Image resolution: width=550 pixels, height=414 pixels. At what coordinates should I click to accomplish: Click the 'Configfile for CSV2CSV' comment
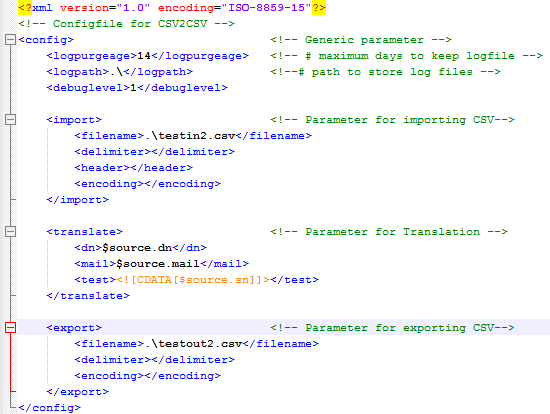(126, 24)
